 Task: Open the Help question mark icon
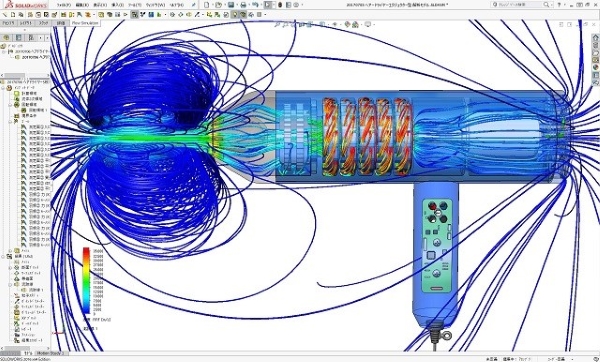pos(559,5)
